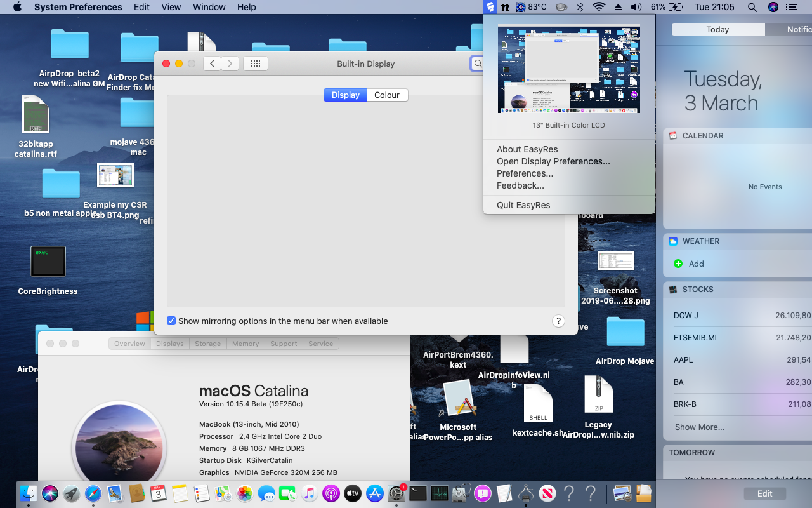Click the Wi-Fi status icon

coord(599,7)
